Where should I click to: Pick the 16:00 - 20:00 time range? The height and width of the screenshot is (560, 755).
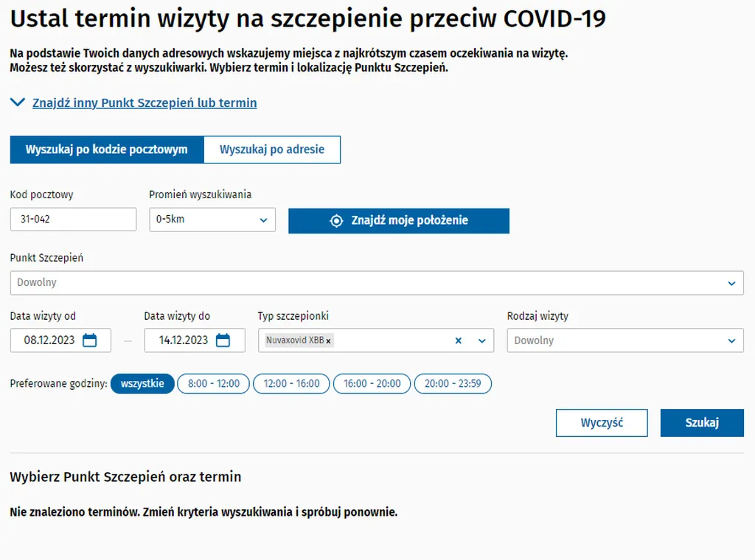(x=372, y=384)
